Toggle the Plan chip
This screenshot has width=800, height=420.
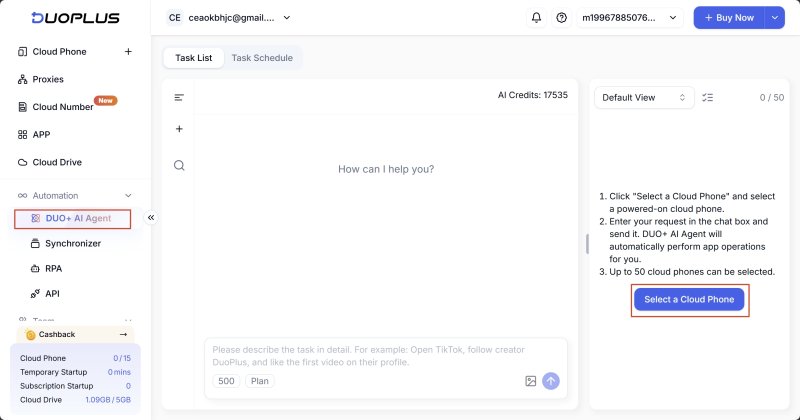point(260,381)
